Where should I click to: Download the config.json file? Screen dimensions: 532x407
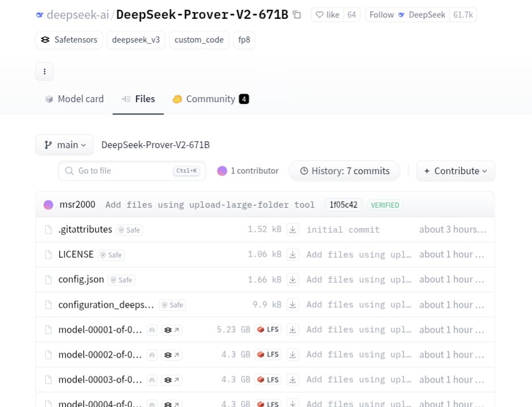coord(293,280)
